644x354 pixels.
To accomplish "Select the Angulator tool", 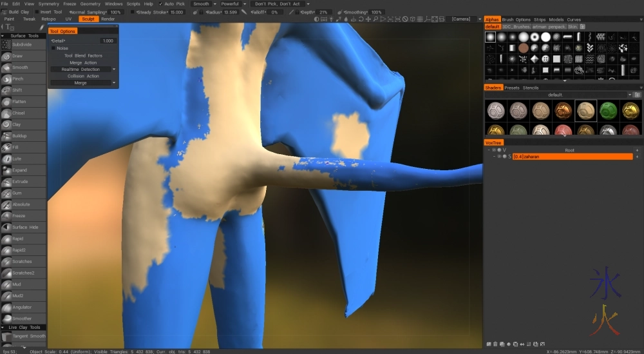I will click(23, 307).
